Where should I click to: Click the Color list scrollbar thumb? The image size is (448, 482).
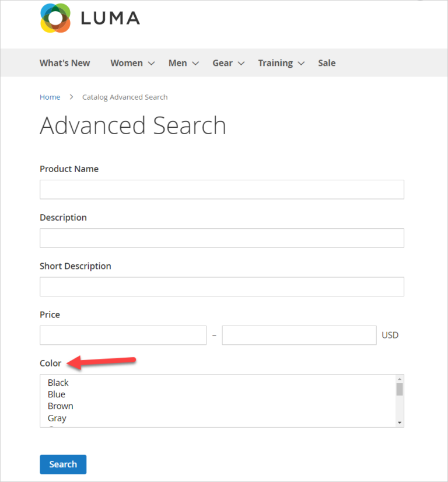(x=400, y=389)
